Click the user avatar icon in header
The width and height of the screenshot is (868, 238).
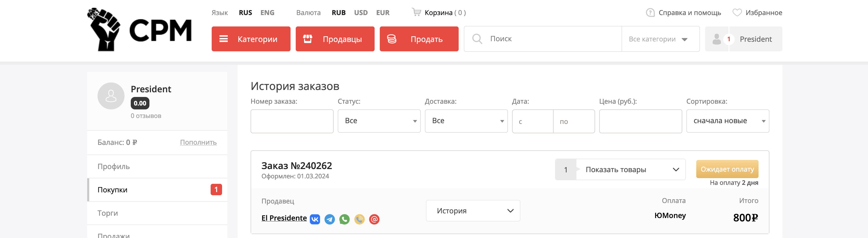coord(717,39)
